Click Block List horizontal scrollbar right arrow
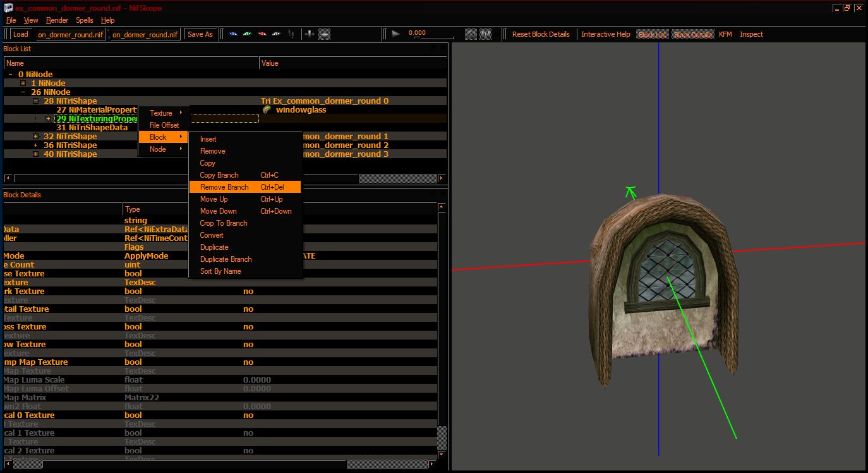The image size is (868, 473). point(442,179)
